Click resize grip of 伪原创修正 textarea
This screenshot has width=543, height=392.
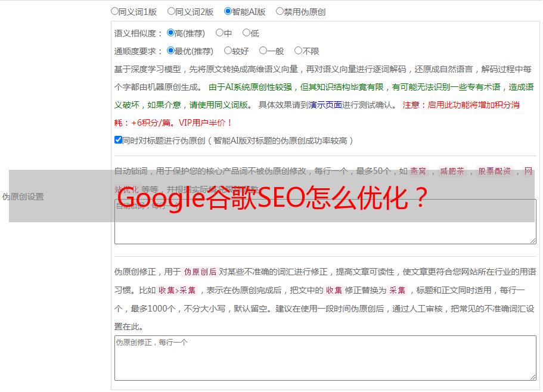click(x=533, y=377)
